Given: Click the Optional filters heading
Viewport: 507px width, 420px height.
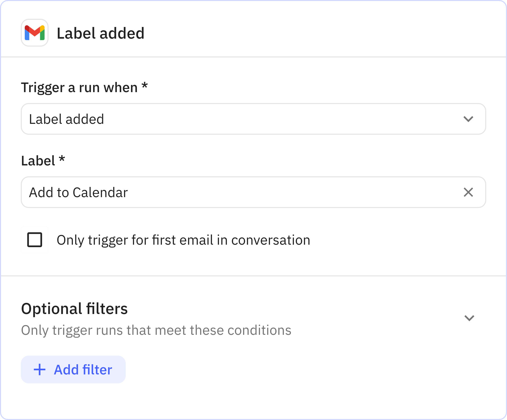Looking at the screenshot, I should coord(75,309).
